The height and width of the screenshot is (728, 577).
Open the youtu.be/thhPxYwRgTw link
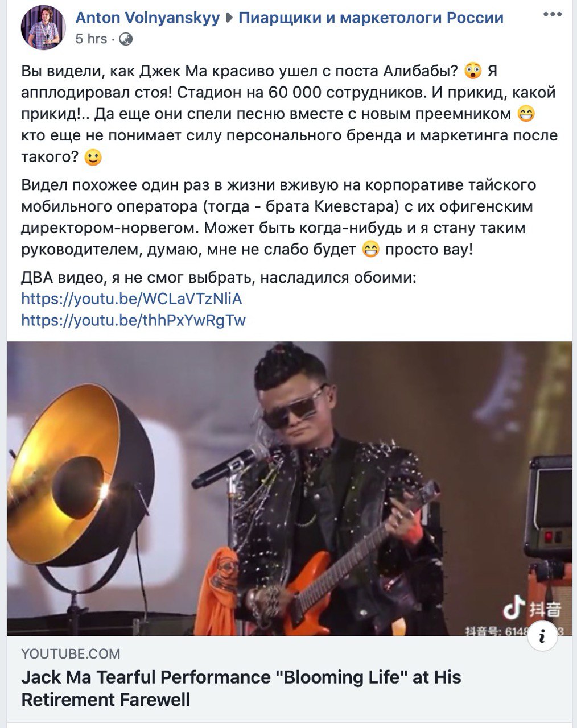pos(134,320)
